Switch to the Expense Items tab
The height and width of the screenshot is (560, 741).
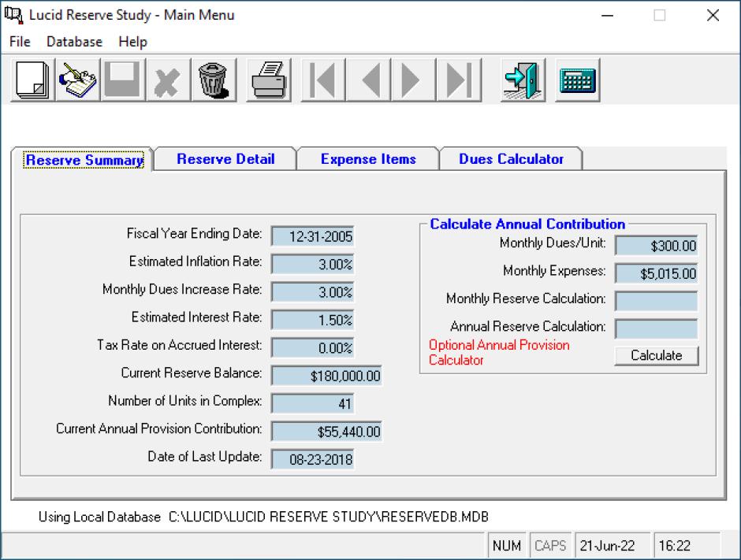coord(368,159)
